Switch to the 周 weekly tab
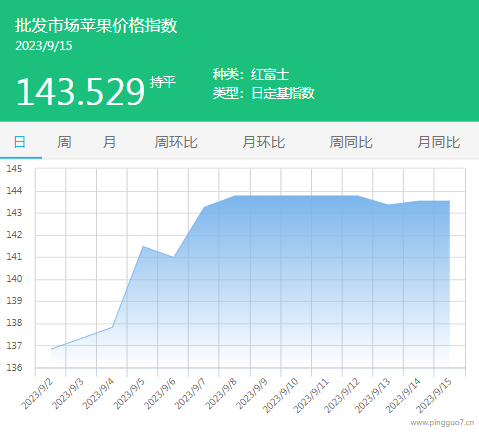 tap(64, 142)
